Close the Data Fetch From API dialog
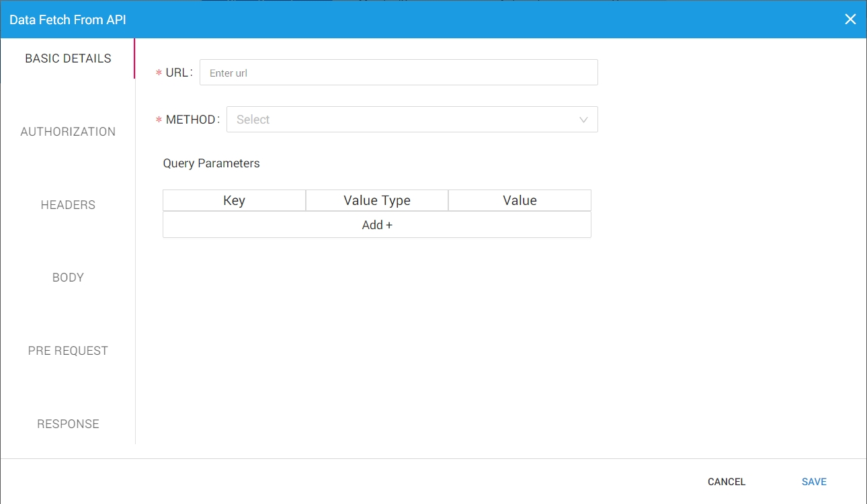This screenshot has height=504, width=867. coord(850,19)
